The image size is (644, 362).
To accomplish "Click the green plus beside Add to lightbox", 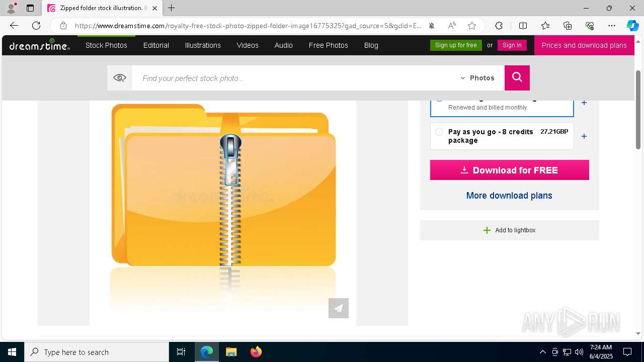I will tap(487, 230).
